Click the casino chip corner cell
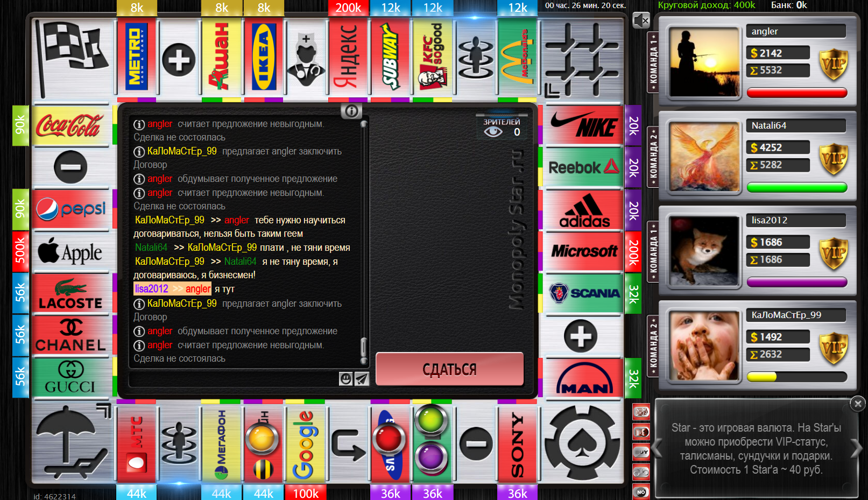This screenshot has width=868, height=500. [582, 443]
